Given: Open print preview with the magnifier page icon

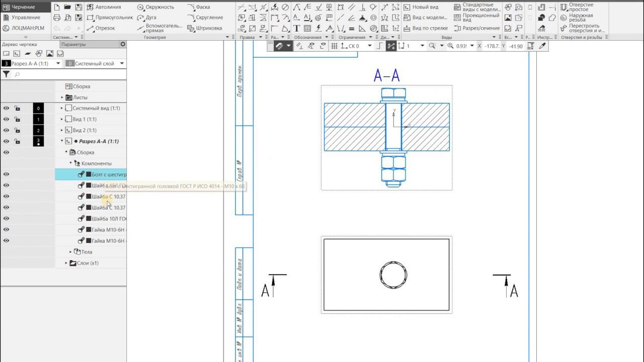Looking at the screenshot, I should [x=68, y=18].
